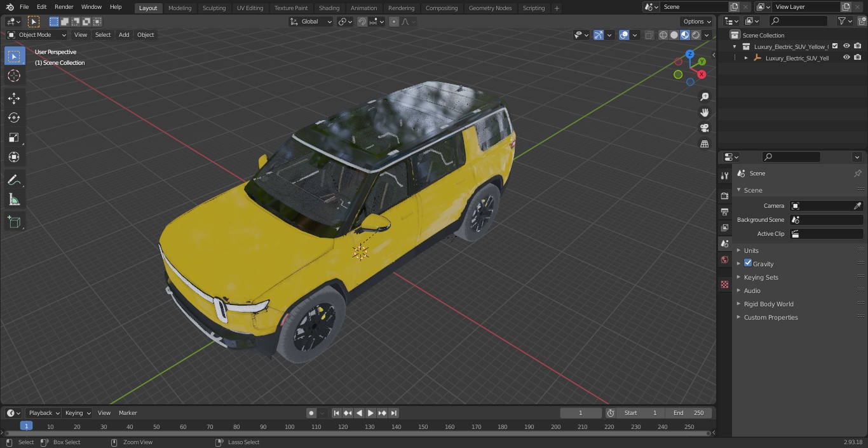Click the camera eyedropper icon
Screen dimensions: 868x448
click(x=857, y=206)
